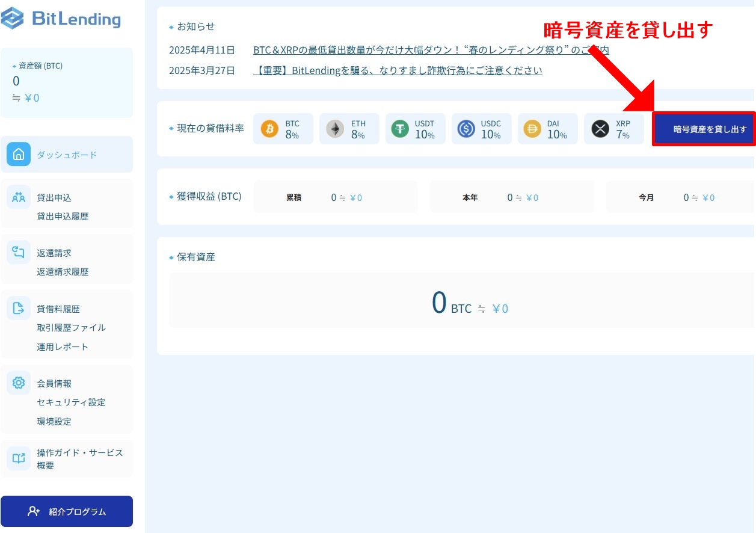This screenshot has height=533, width=756.
Task: Click the お知らせ section heading
Action: [x=195, y=26]
